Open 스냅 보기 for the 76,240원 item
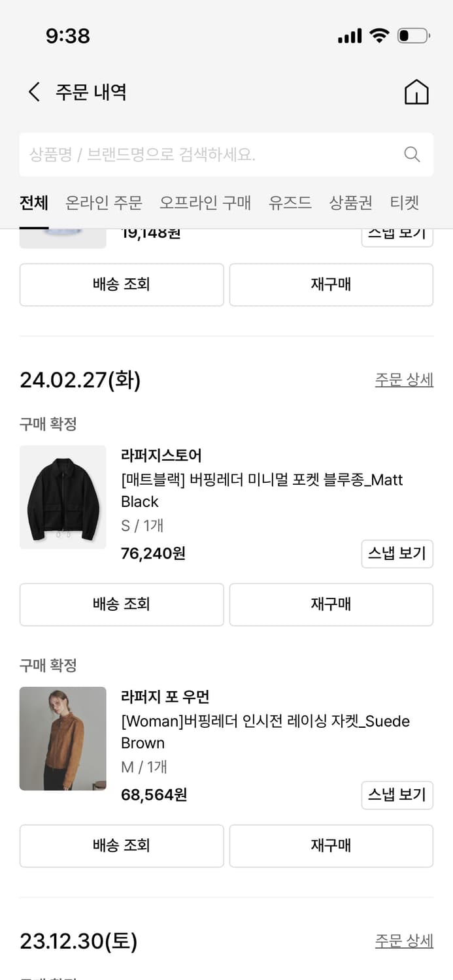453x980 pixels. pos(397,553)
